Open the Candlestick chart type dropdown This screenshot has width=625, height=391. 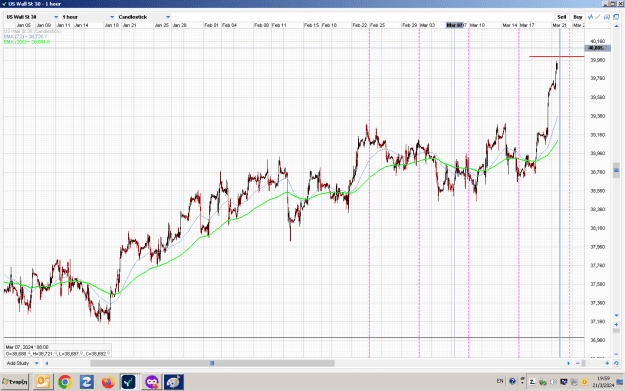[144, 17]
